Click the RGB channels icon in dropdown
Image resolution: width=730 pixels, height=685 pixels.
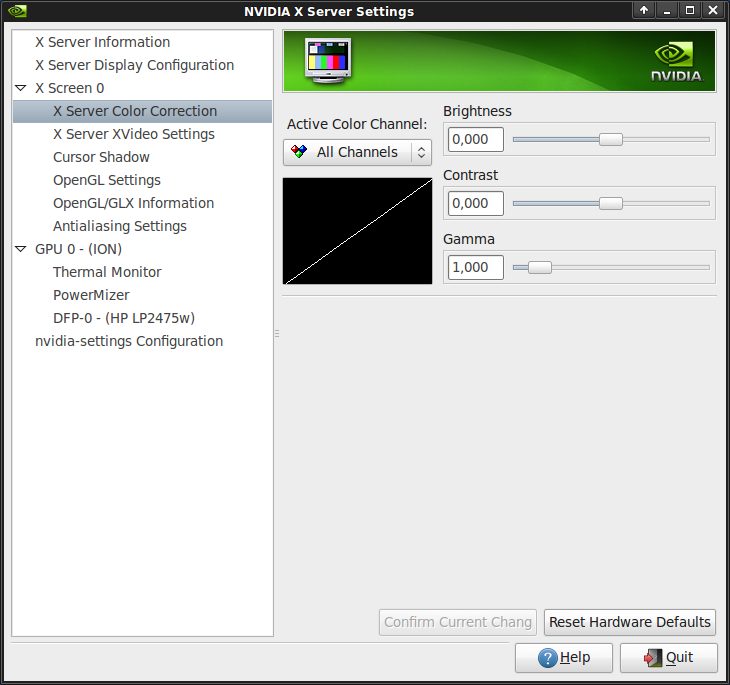[x=299, y=151]
